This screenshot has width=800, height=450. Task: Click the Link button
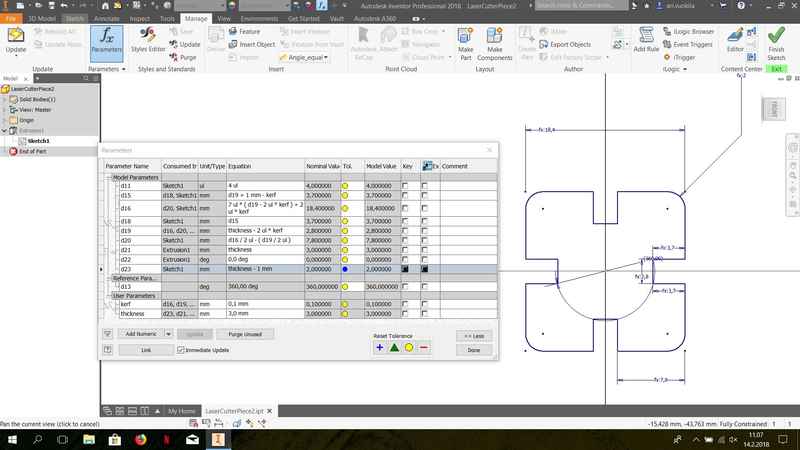(146, 350)
